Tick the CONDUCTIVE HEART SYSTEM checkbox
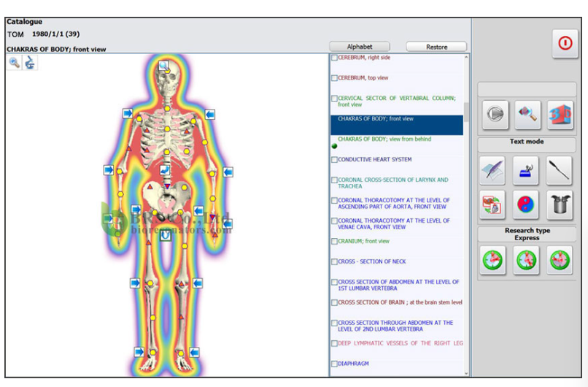Viewport: 588px width, 387px height. [334, 160]
